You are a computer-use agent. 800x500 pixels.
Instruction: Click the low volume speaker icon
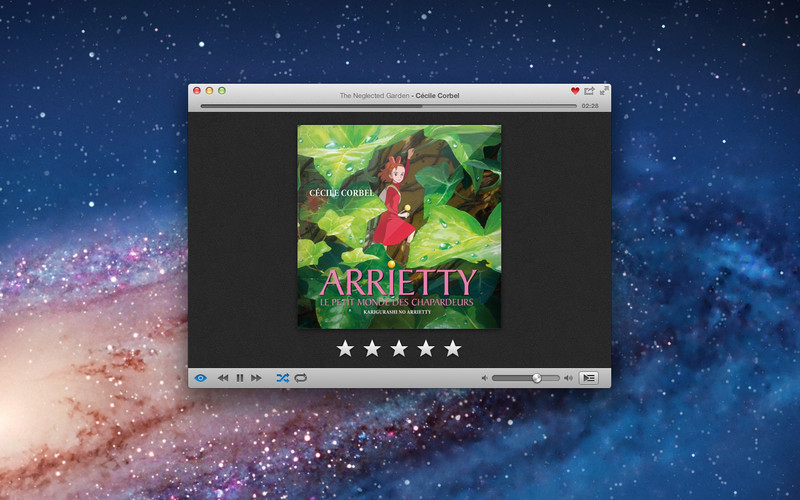pyautogui.click(x=484, y=378)
